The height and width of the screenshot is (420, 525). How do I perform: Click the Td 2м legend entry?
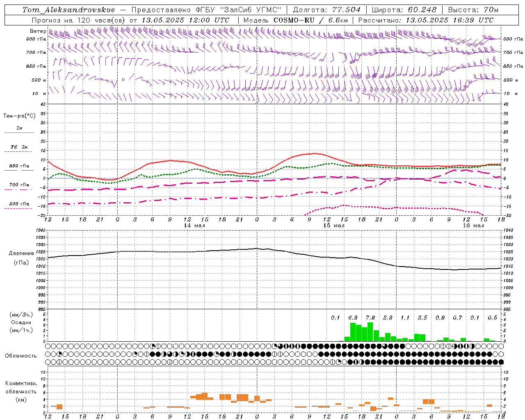coord(19,147)
